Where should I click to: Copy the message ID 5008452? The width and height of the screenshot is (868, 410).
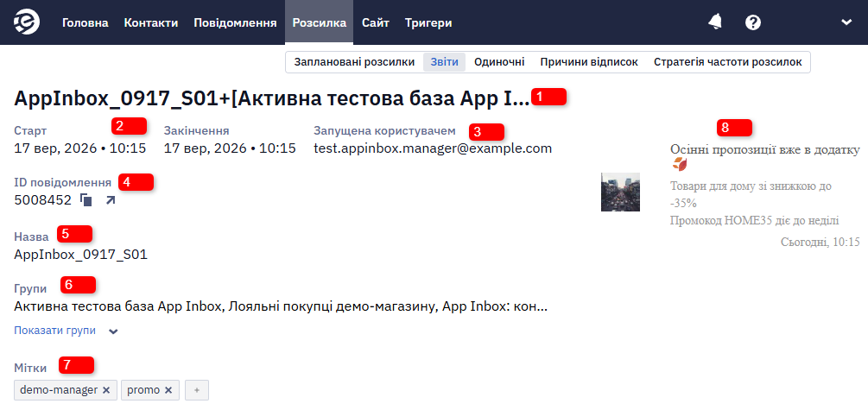(x=86, y=199)
